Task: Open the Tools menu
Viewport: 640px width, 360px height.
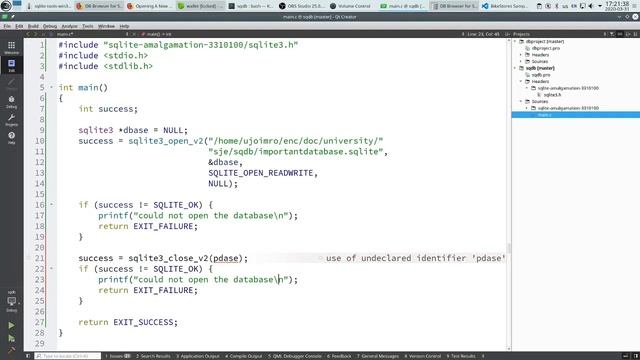Action: (88, 26)
